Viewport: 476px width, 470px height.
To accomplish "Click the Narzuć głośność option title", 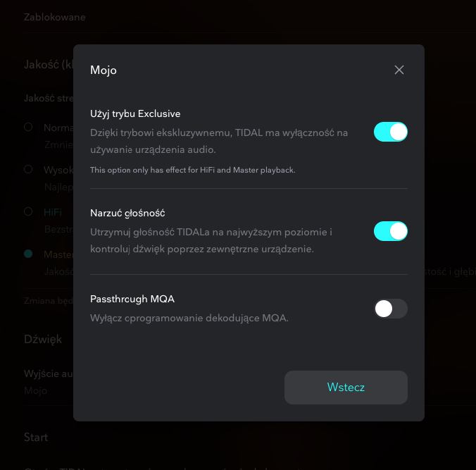I will (x=127, y=213).
